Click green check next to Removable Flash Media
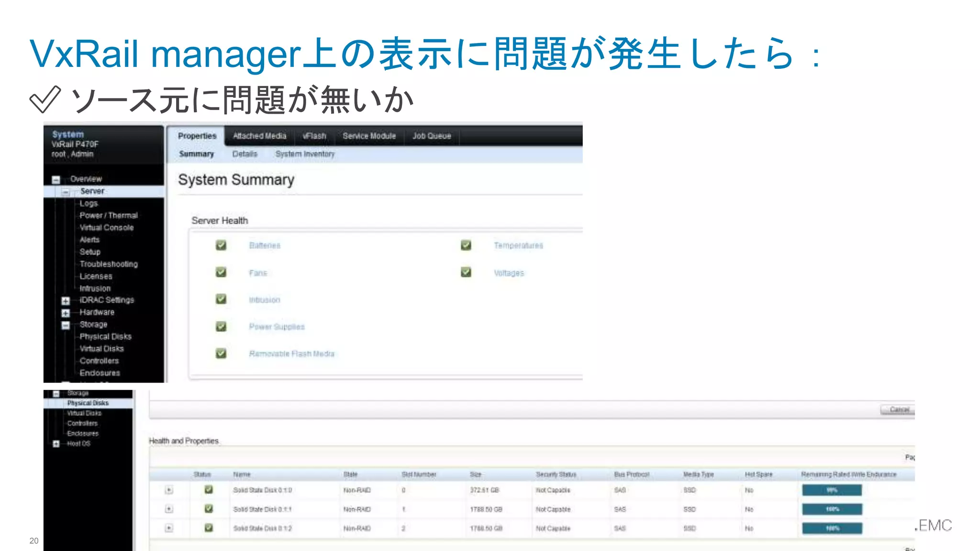The width and height of the screenshot is (980, 551). click(x=221, y=353)
